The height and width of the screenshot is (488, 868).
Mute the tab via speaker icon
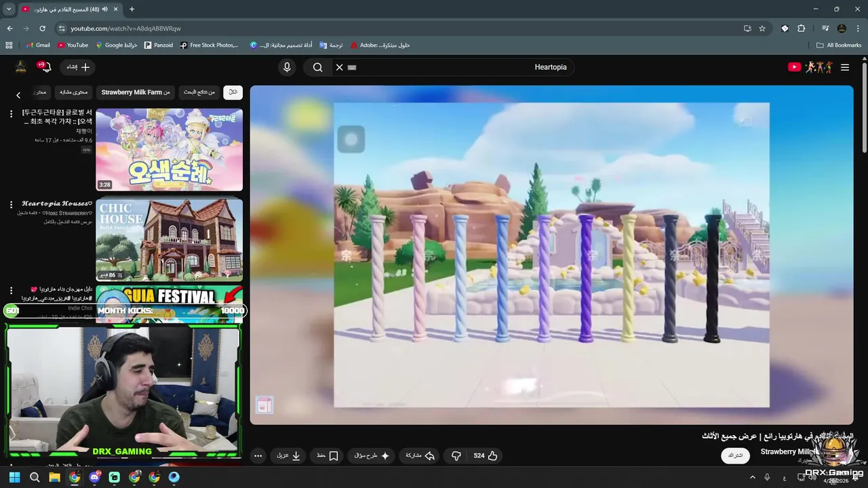(104, 9)
